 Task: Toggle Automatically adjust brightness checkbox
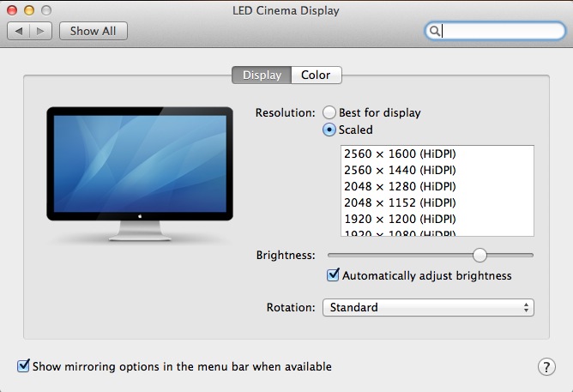(333, 274)
